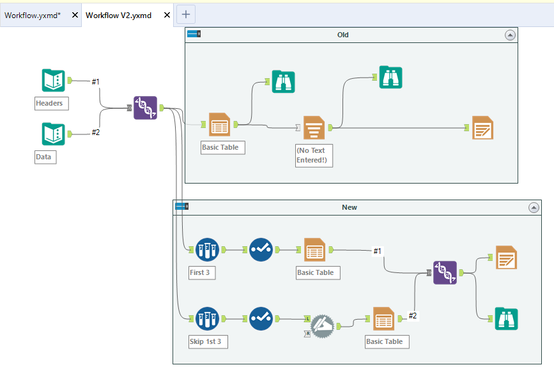Click the Union tool inside the New container
Viewport: 554px width, 371px height.
[x=445, y=272]
